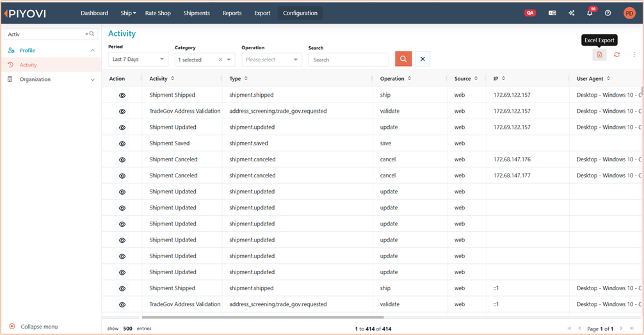Click the 1 to 414 of 414 count
This screenshot has width=644, height=335.
click(373, 329)
